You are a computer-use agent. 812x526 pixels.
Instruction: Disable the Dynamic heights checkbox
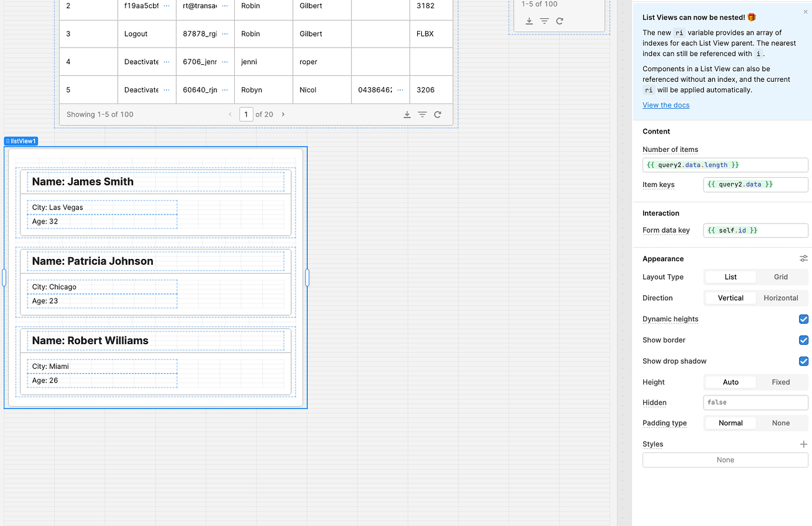click(804, 319)
